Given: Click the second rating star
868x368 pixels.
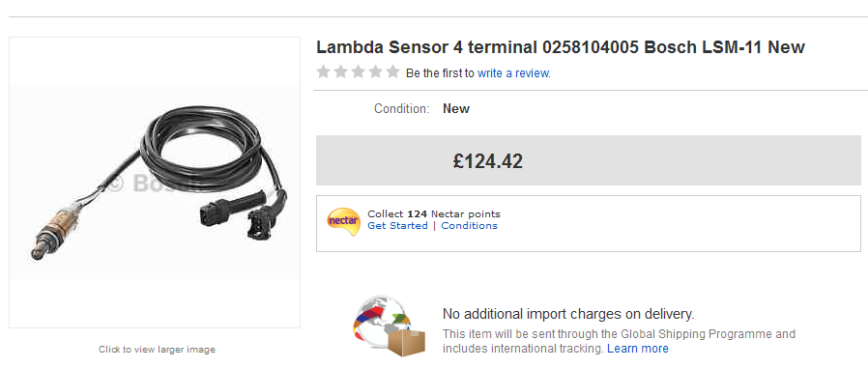Looking at the screenshot, I should click(341, 71).
